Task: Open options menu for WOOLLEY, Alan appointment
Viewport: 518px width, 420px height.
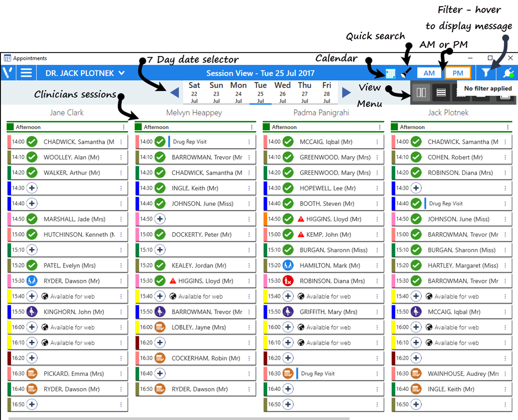Action: click(x=121, y=157)
